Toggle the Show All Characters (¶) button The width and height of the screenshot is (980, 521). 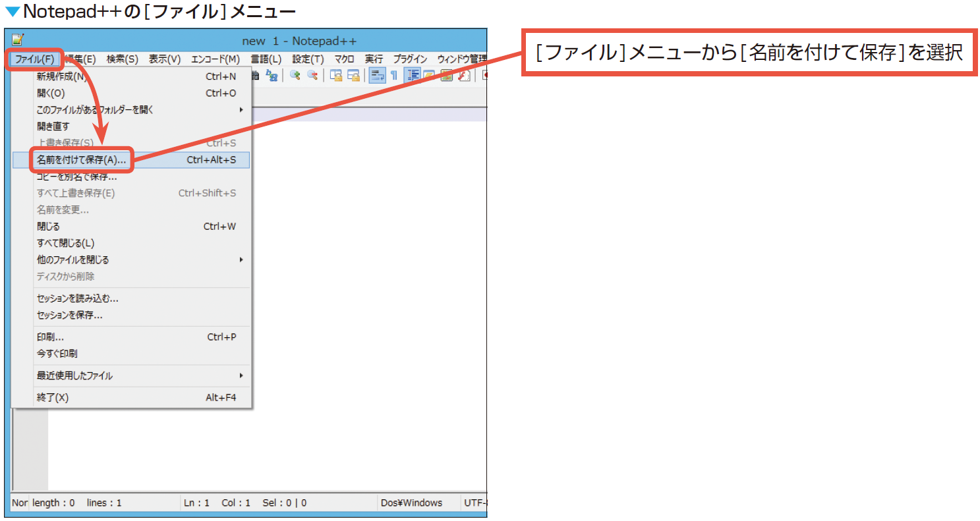point(394,76)
